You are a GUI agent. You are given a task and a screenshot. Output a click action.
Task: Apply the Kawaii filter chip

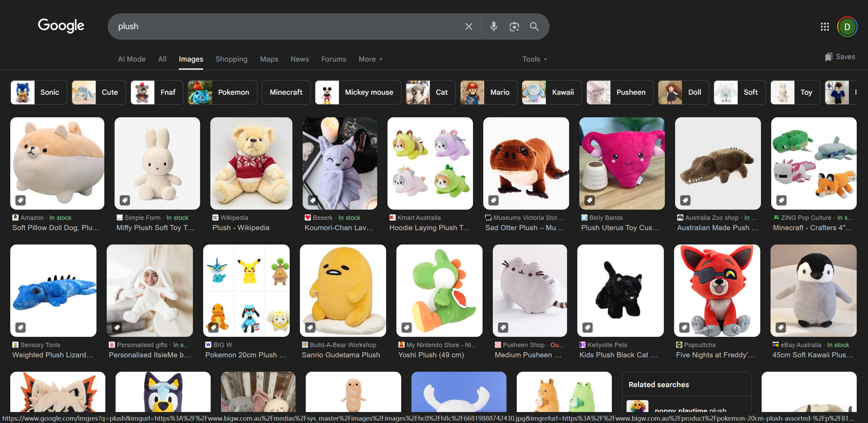point(551,92)
